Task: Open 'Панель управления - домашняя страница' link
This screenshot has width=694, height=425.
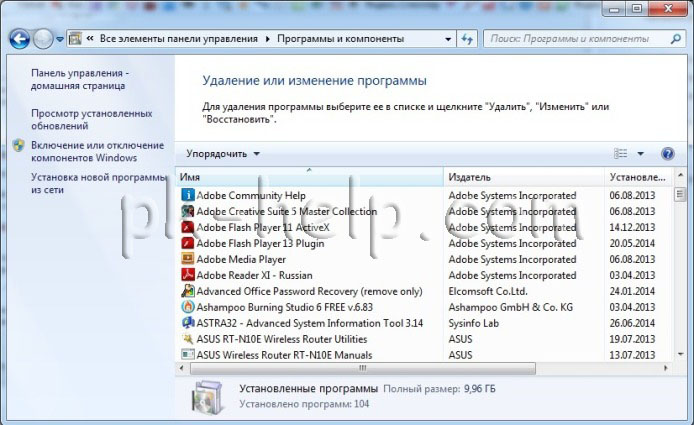Action: pos(80,79)
